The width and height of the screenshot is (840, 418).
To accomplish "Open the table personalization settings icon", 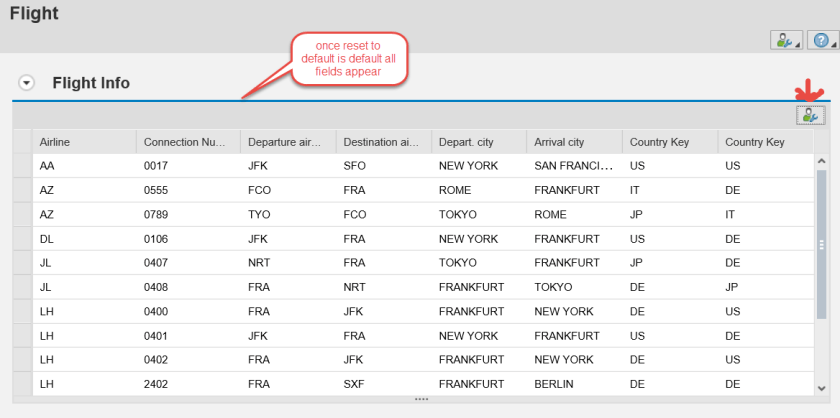I will coord(810,115).
